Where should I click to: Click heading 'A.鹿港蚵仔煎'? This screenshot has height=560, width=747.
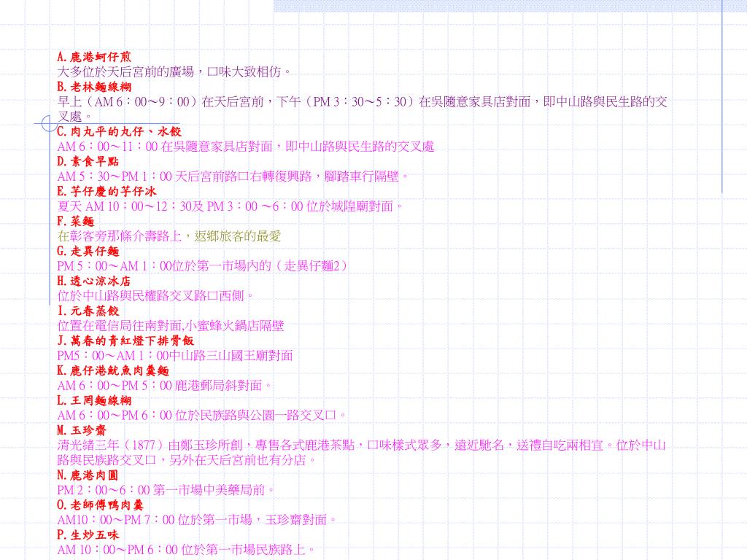[x=94, y=57]
